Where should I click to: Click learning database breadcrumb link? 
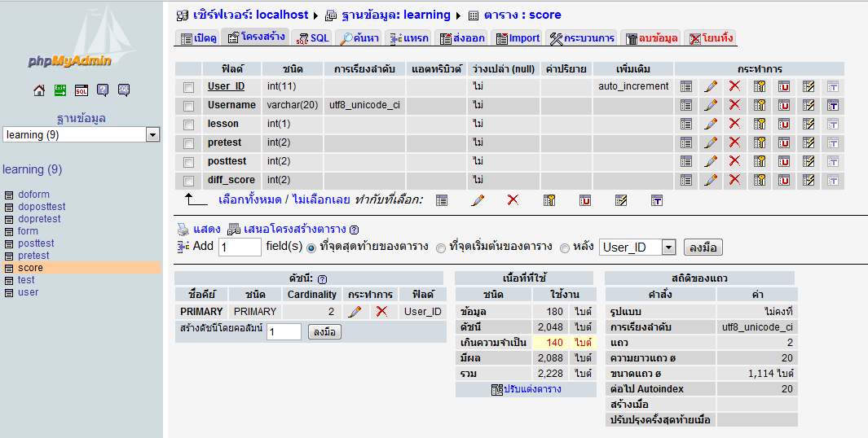396,15
